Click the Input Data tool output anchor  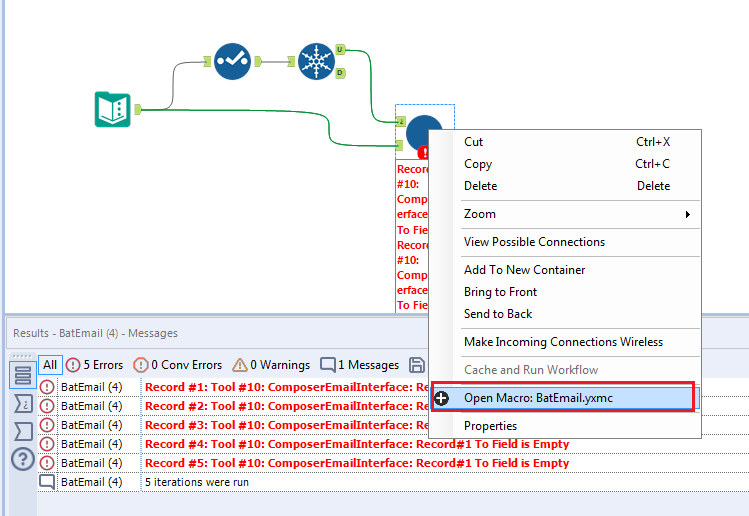[138, 109]
